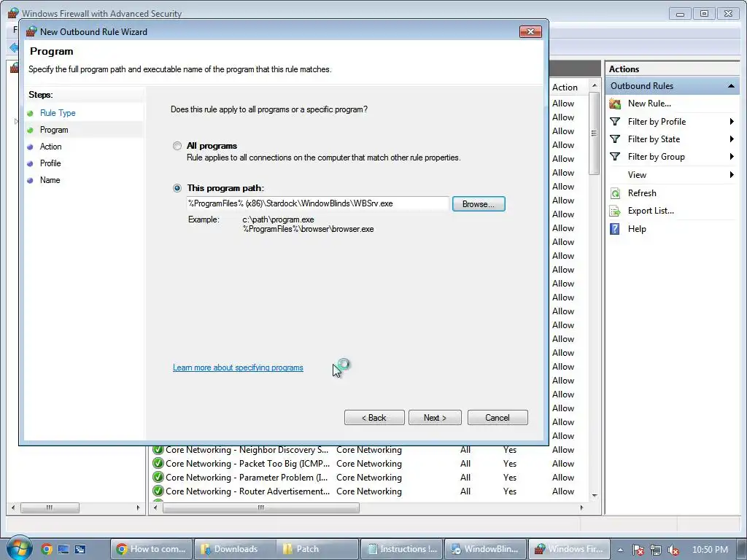Go to the Rule Type step
The height and width of the screenshot is (560, 747).
(58, 113)
